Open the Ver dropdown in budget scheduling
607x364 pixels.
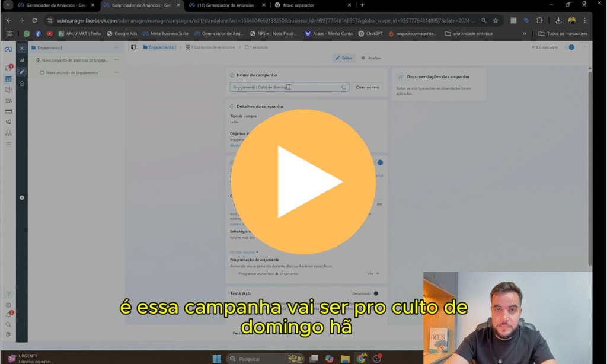(373, 274)
